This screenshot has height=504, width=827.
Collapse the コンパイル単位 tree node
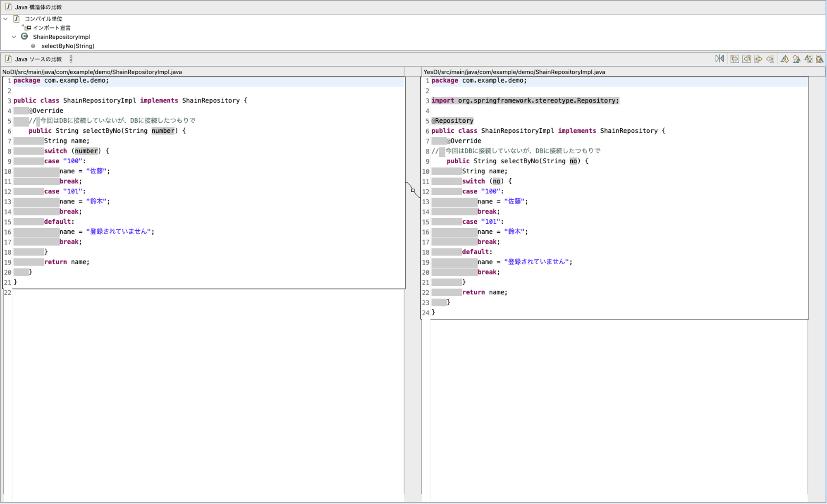click(x=5, y=19)
